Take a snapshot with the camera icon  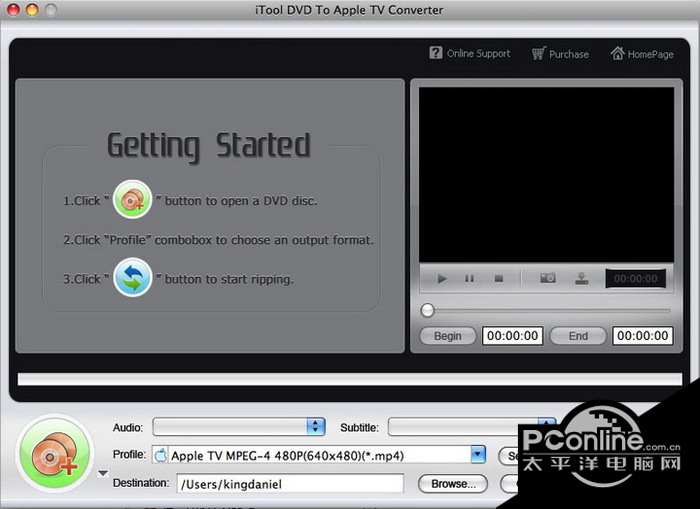[x=548, y=278]
